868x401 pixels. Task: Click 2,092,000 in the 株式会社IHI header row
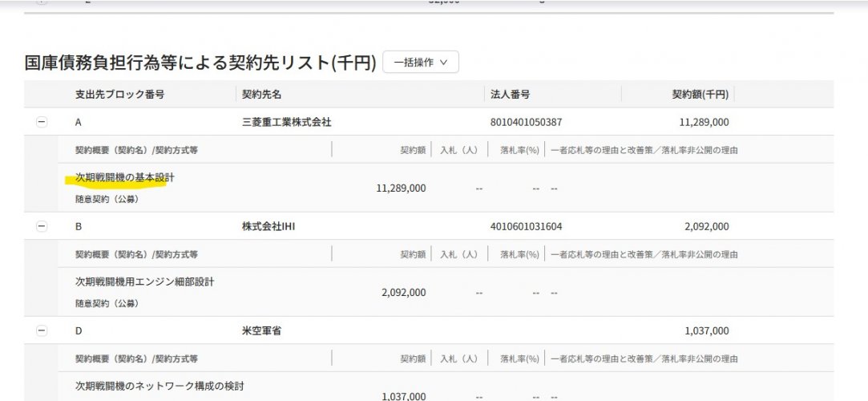coord(707,226)
